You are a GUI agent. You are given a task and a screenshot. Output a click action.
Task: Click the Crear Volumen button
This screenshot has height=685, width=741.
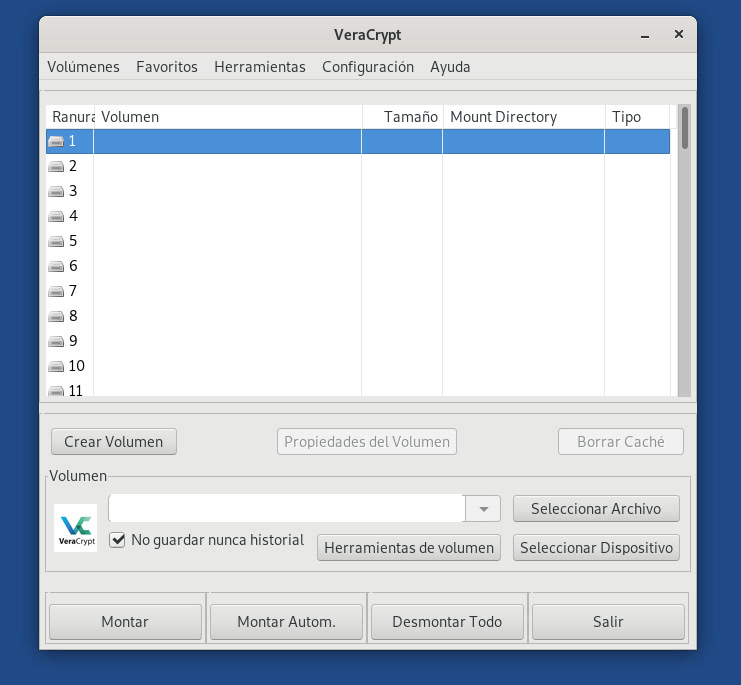(113, 441)
